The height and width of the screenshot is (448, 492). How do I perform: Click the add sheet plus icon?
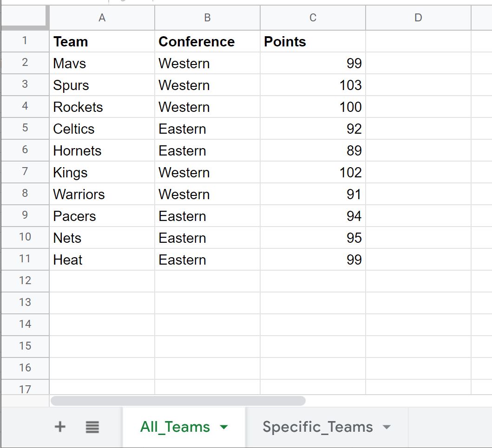pyautogui.click(x=60, y=427)
